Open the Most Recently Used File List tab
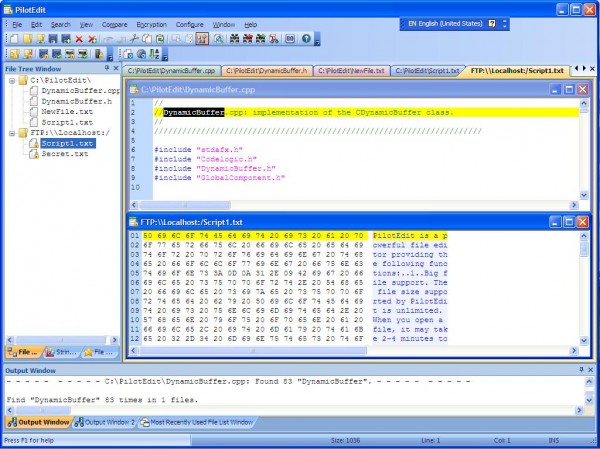 [x=200, y=422]
